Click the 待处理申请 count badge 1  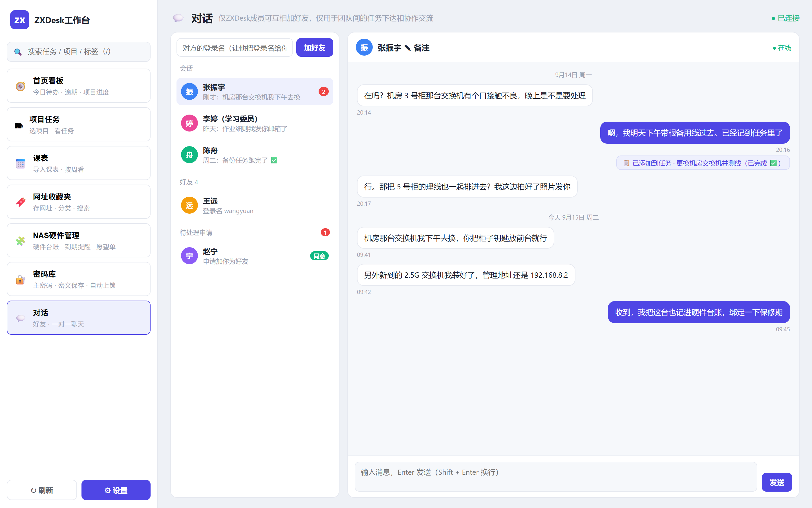(x=325, y=233)
